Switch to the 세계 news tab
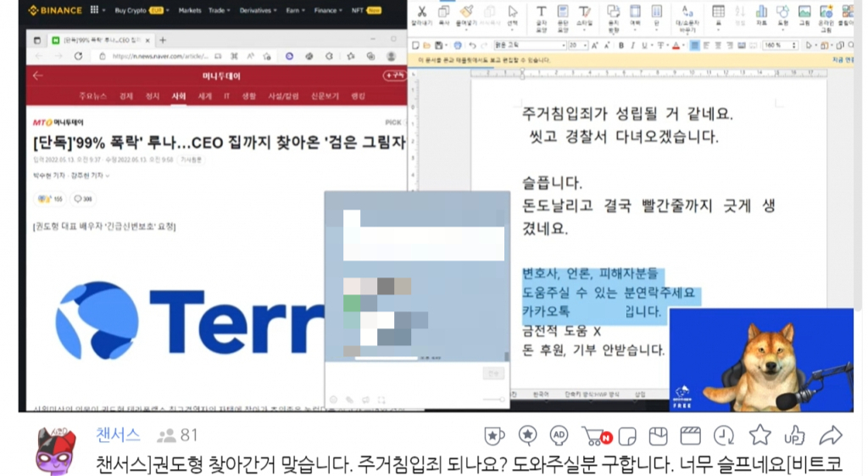Image resolution: width=868 pixels, height=476 pixels. point(205,96)
